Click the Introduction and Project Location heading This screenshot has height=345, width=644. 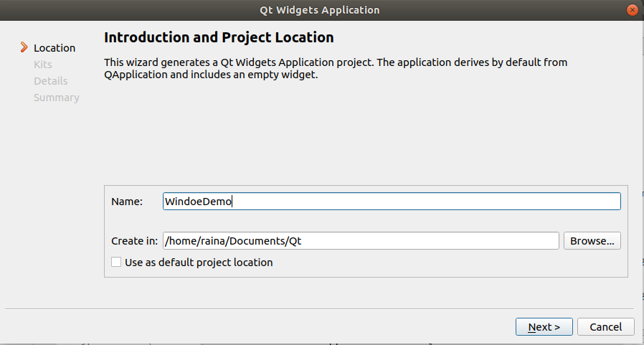click(x=219, y=37)
